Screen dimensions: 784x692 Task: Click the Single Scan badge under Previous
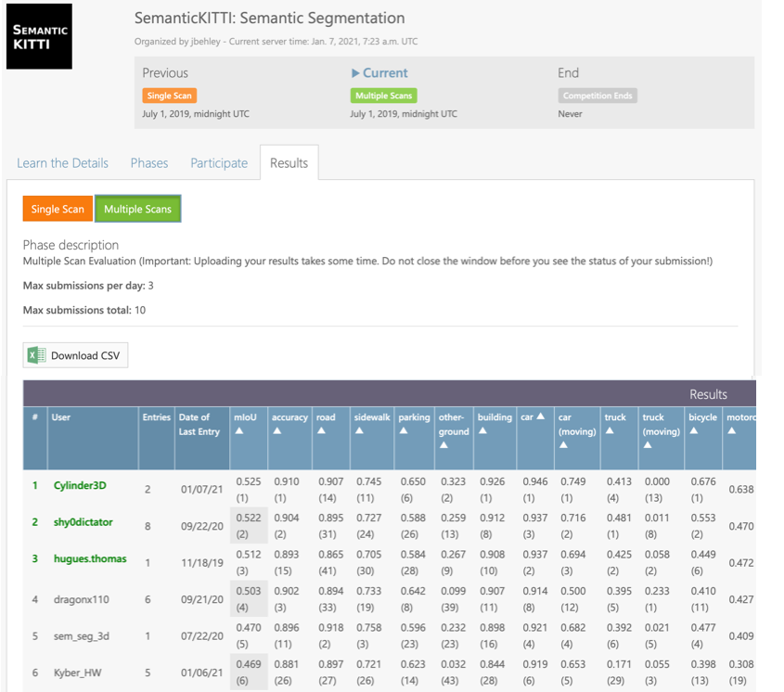[170, 96]
